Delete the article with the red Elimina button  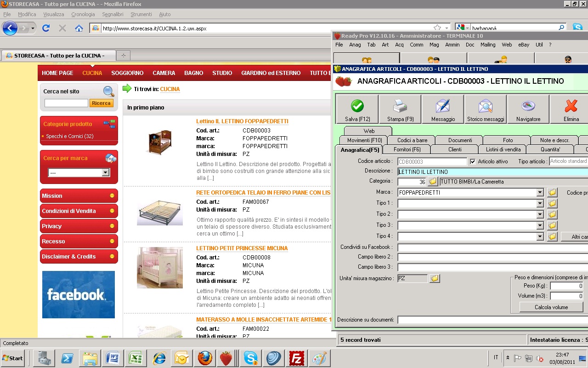click(571, 109)
